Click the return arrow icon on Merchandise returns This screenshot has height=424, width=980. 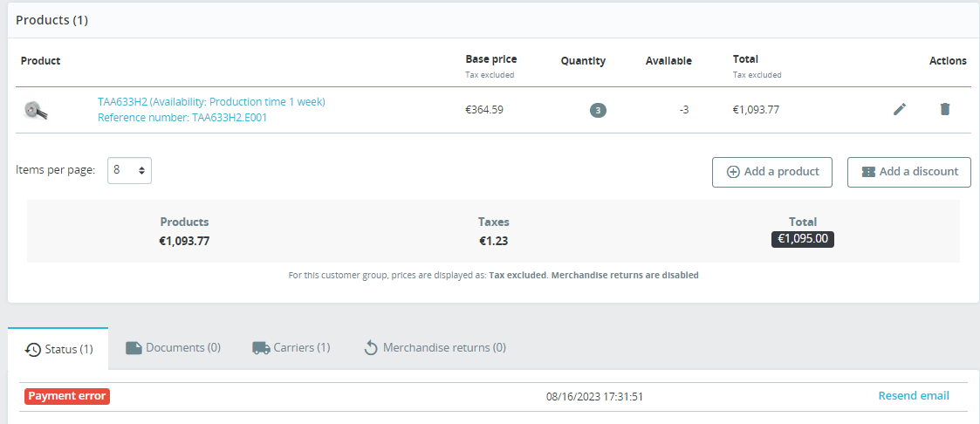click(x=371, y=348)
